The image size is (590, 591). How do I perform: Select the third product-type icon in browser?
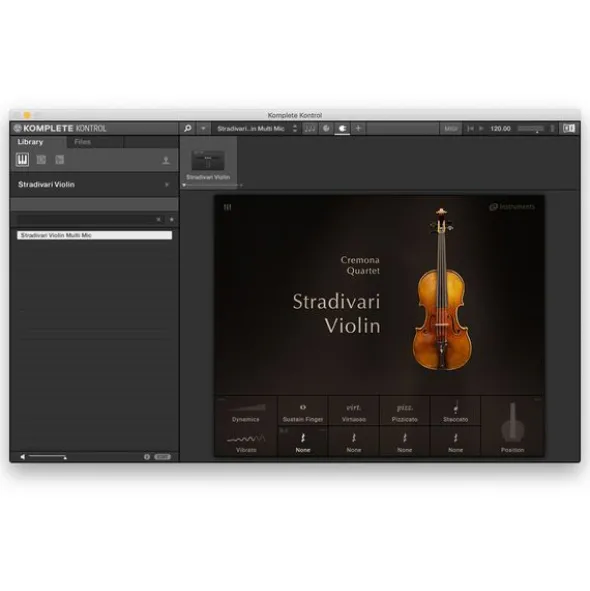point(60,160)
